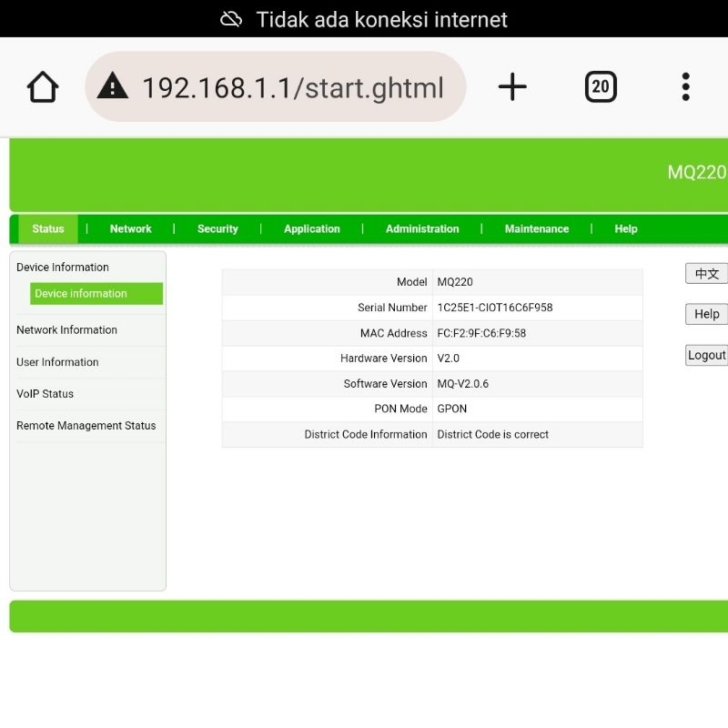This screenshot has width=728, height=728.
Task: Click the 'PON Mode' label
Action: pyautogui.click(x=400, y=409)
